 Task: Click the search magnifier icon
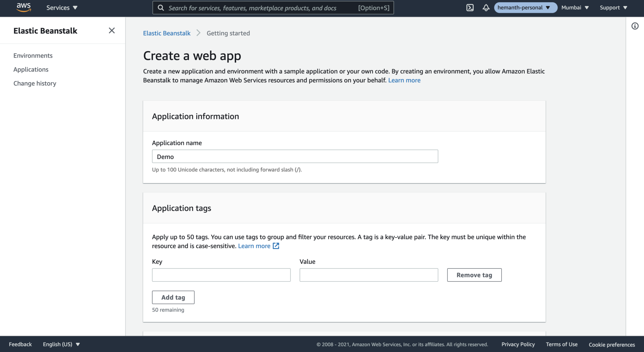[161, 8]
